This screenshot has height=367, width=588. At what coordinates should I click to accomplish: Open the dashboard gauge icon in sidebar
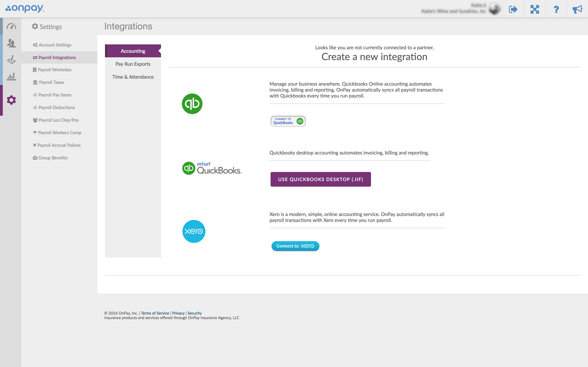pyautogui.click(x=11, y=26)
